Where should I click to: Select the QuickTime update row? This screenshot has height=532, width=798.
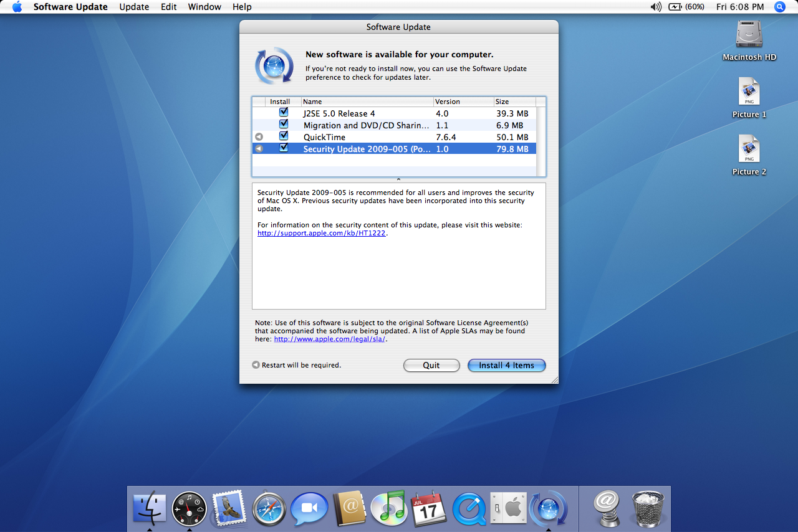point(394,137)
